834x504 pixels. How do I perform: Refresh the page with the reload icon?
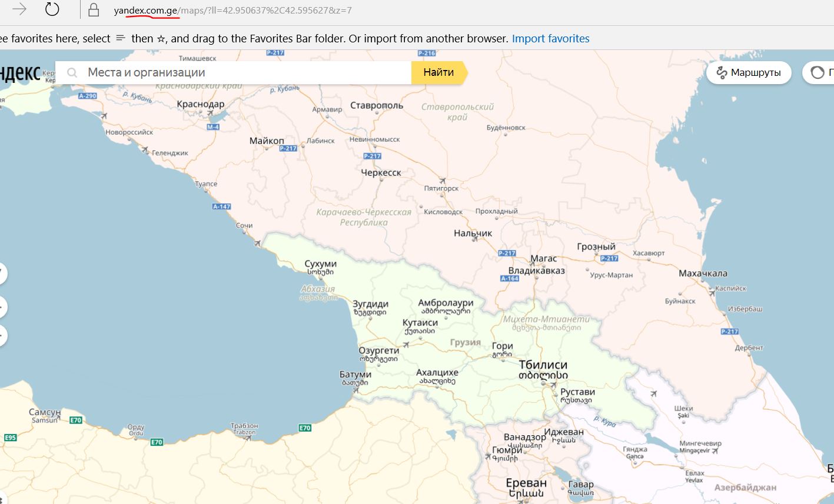pos(52,9)
